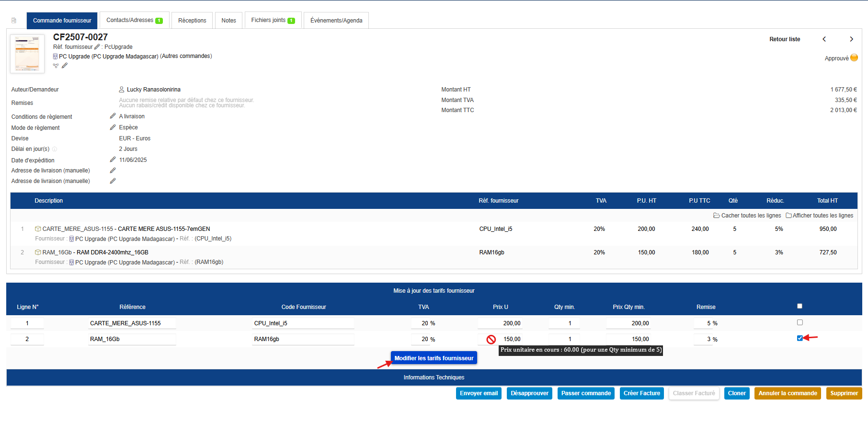Collapse lines with Cacher toutes les lignes
Viewport: 868px width, 423px height.
click(x=747, y=216)
